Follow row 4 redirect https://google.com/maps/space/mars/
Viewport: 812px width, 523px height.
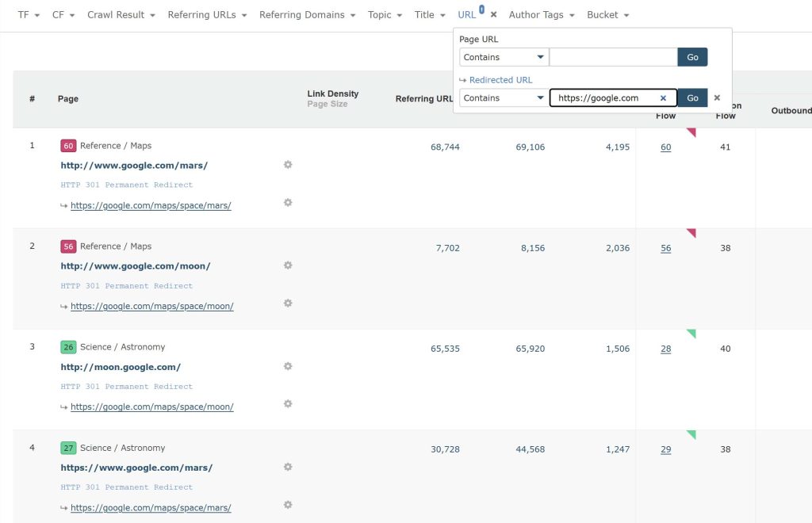coord(151,507)
